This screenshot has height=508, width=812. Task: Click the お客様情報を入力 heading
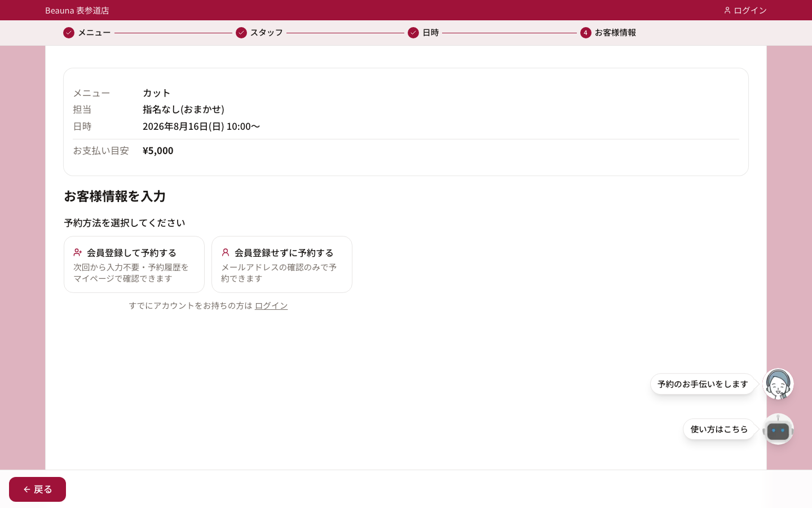(x=114, y=196)
